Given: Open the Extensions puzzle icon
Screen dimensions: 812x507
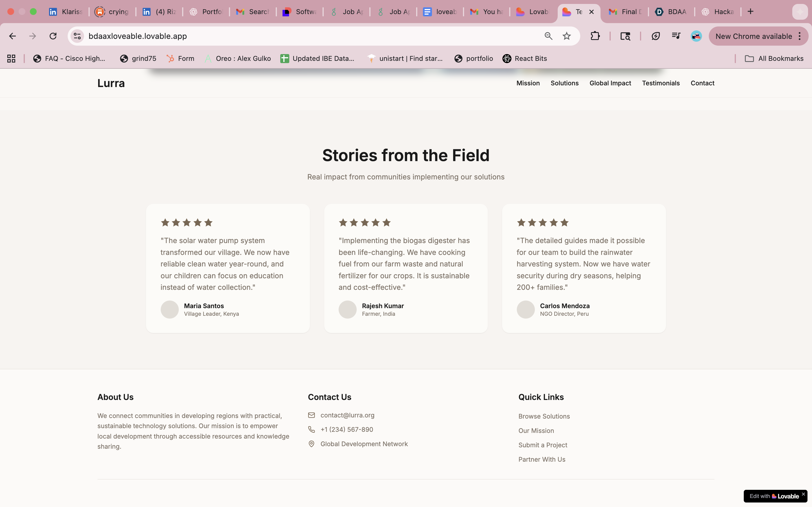Looking at the screenshot, I should click(x=595, y=36).
